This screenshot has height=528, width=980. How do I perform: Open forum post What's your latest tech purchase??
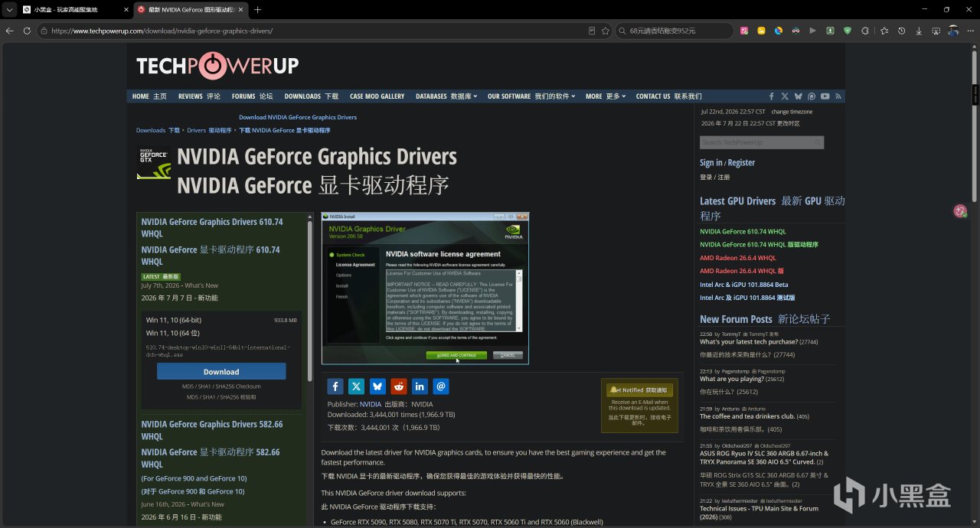(749, 342)
